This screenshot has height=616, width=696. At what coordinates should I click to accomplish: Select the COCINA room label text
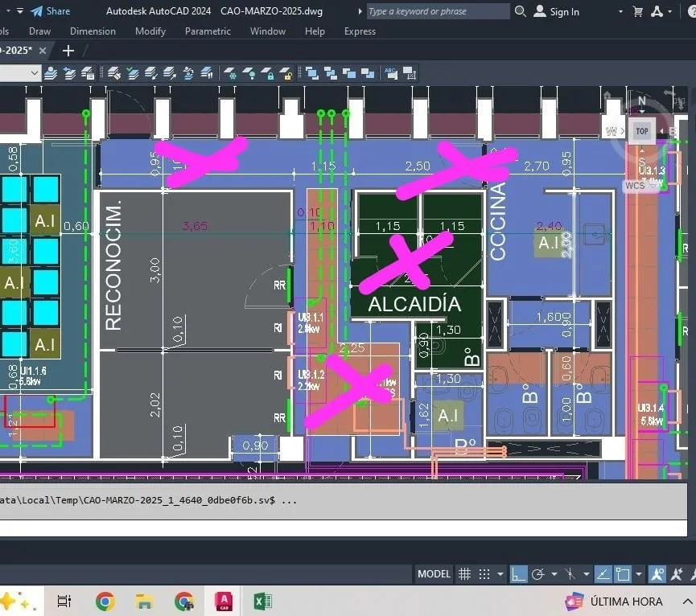coord(498,221)
